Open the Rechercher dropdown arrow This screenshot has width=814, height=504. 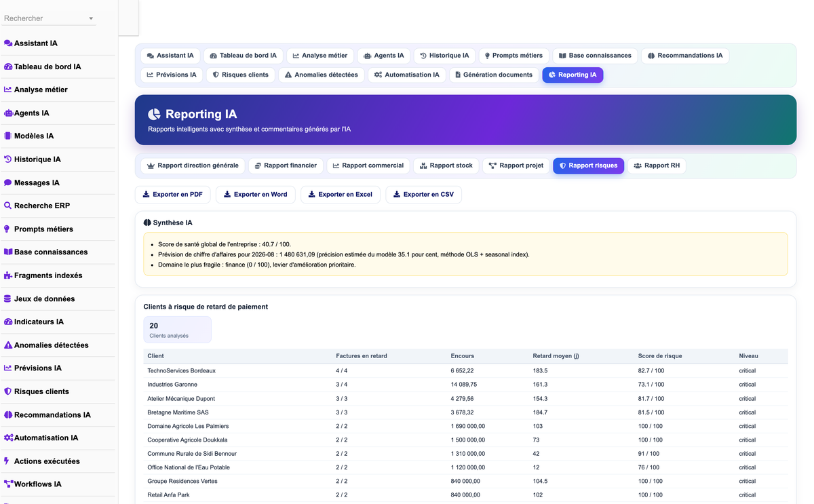point(91,18)
